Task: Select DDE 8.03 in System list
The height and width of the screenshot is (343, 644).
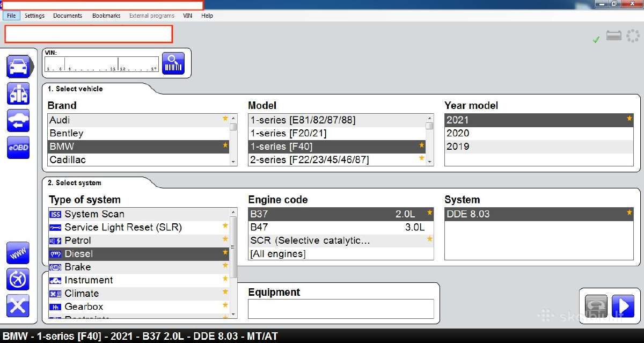Action: pyautogui.click(x=539, y=214)
